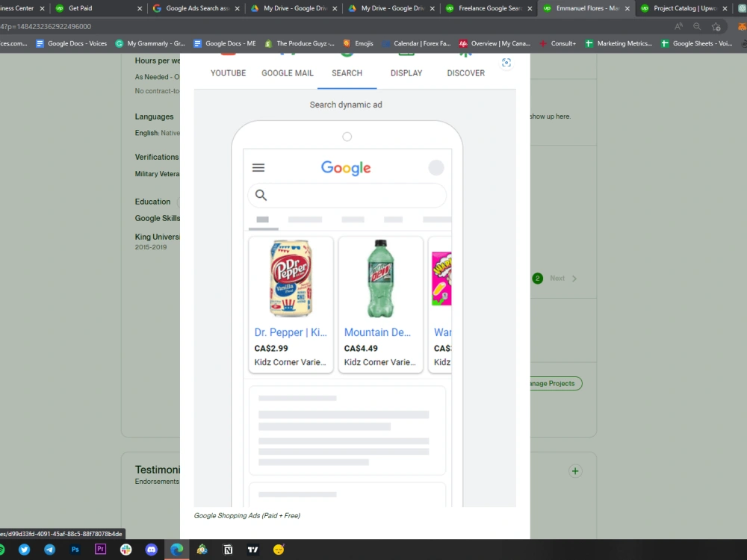Click the Manage Projects button
Viewport: 747px width, 560px height.
[554, 383]
